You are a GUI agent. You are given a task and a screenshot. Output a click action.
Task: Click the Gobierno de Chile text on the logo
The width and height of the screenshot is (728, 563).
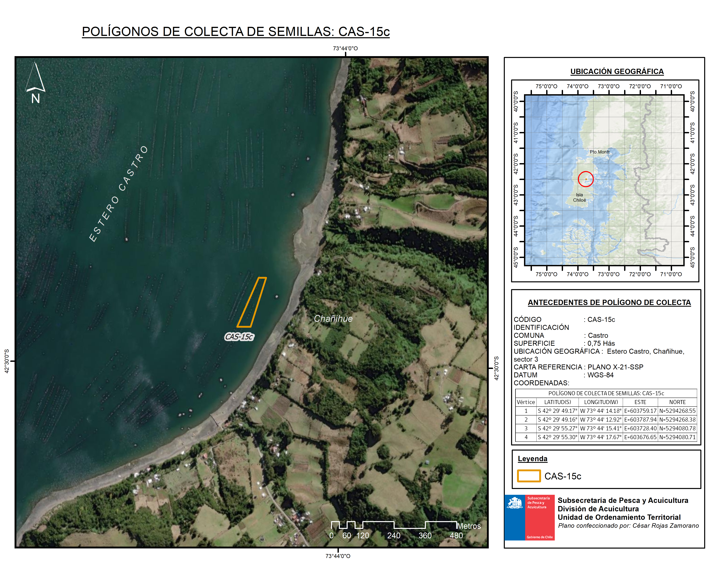click(539, 537)
